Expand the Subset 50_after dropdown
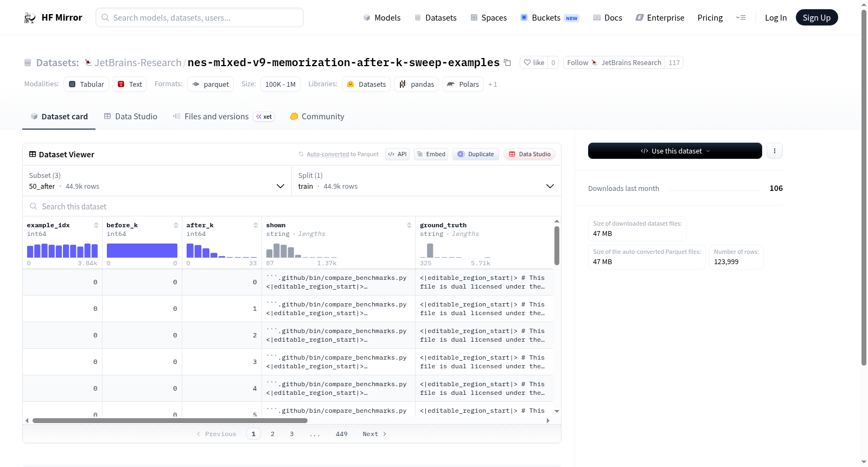 157,181
